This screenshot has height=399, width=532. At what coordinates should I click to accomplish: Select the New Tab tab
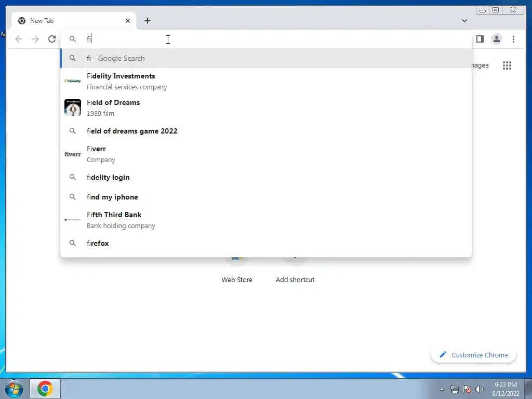[74, 21]
